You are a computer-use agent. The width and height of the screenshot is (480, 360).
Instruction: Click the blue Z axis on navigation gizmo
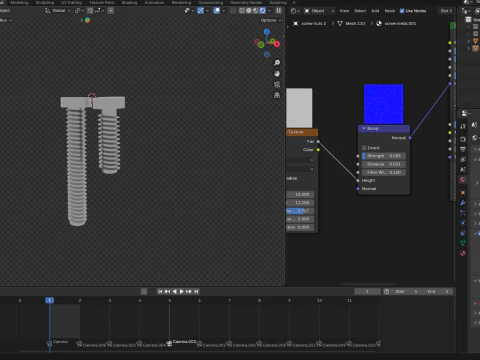pos(267,32)
